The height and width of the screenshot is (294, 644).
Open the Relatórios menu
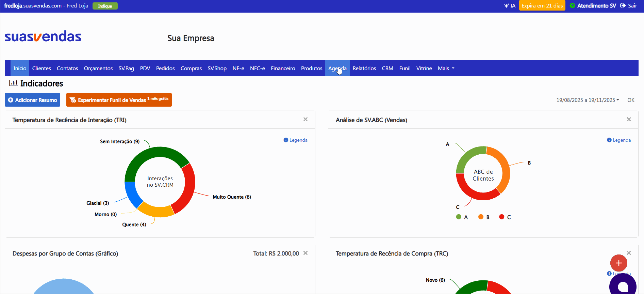click(364, 68)
